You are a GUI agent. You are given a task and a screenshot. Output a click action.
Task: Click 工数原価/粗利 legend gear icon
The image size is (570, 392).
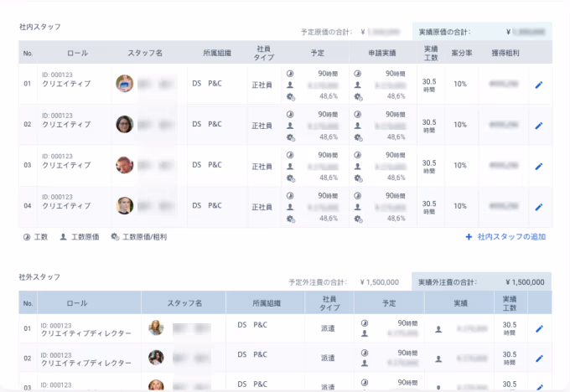115,237
